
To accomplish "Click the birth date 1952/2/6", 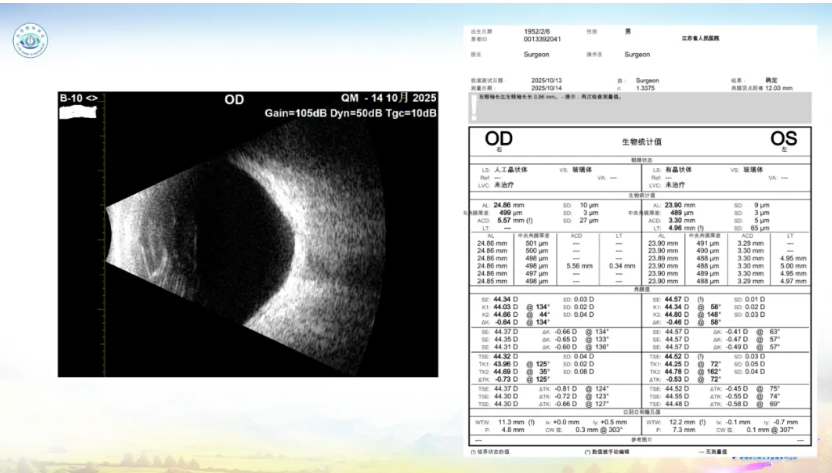I will coord(537,31).
